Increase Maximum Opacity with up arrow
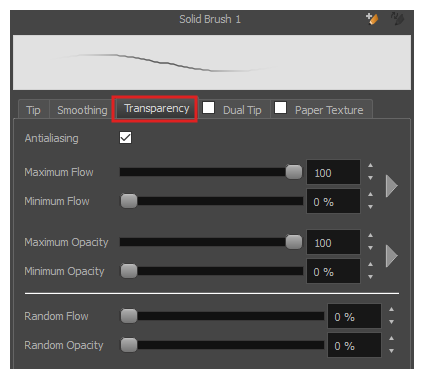Screen dimensions: 424x379 coord(370,235)
